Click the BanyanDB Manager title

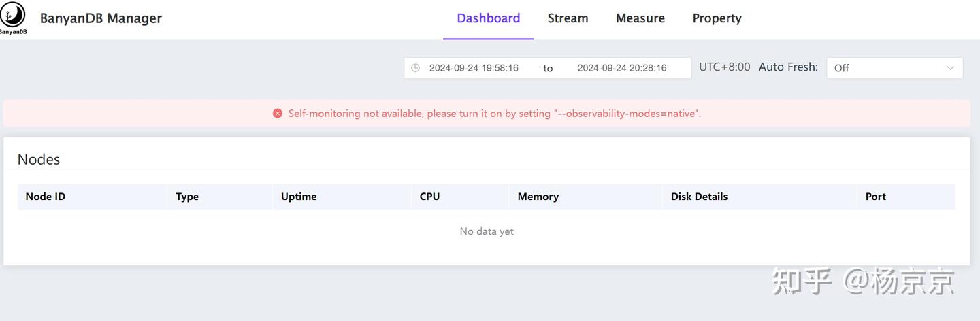pyautogui.click(x=101, y=18)
